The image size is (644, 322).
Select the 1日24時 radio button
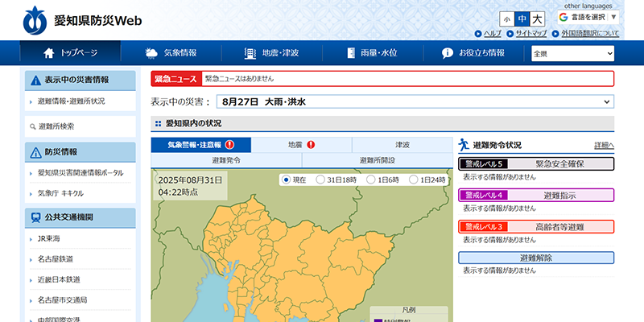click(414, 180)
